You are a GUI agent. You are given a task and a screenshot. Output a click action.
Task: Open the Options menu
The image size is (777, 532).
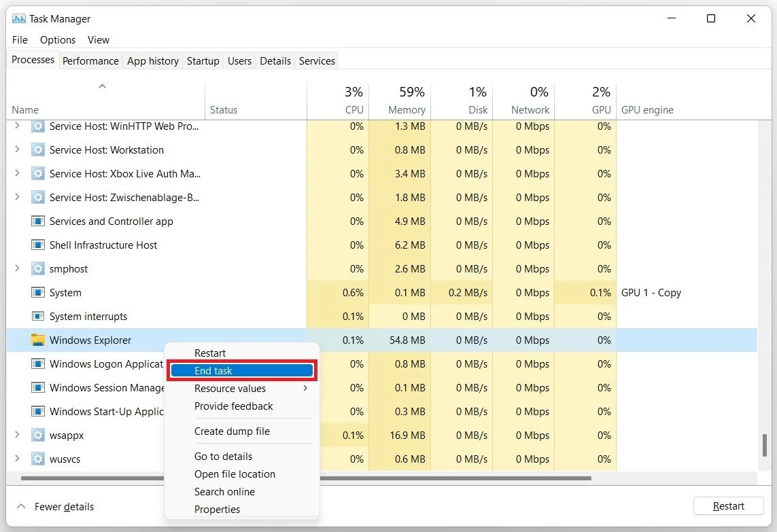[58, 40]
